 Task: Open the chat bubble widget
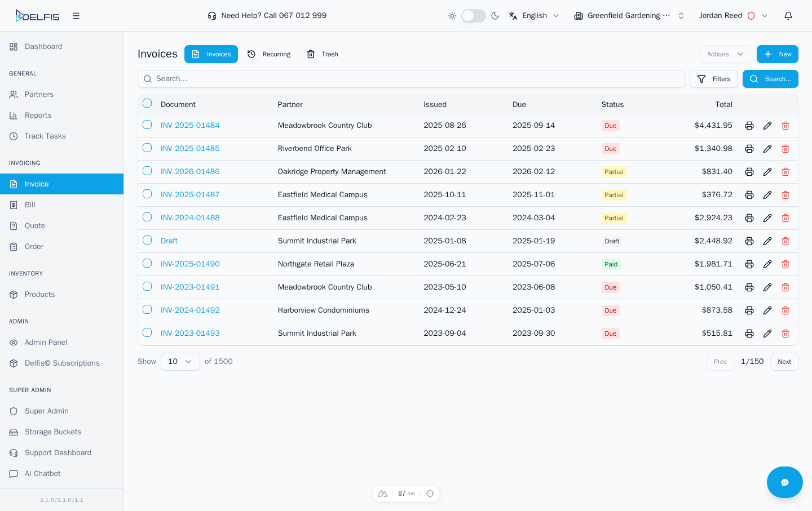[784, 482]
